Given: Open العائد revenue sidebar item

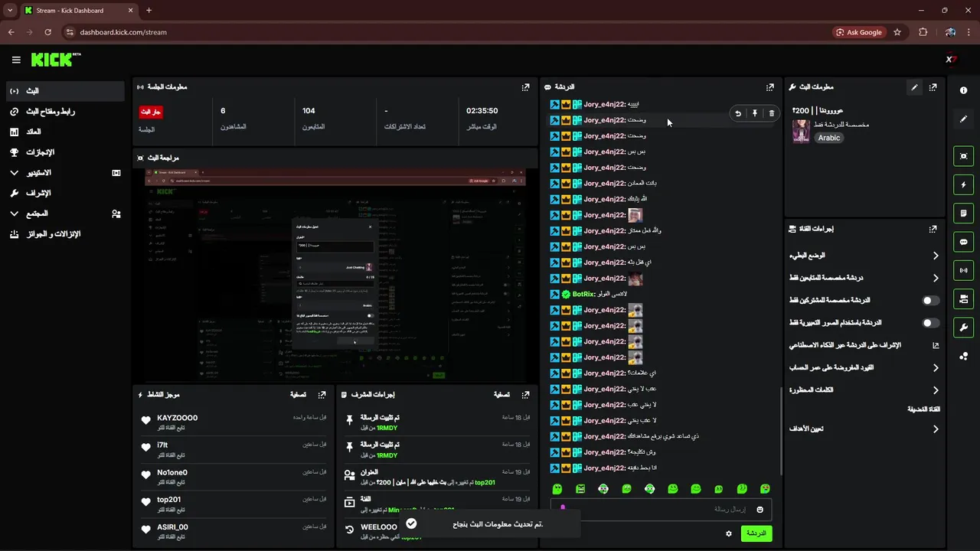Looking at the screenshot, I should point(65,132).
